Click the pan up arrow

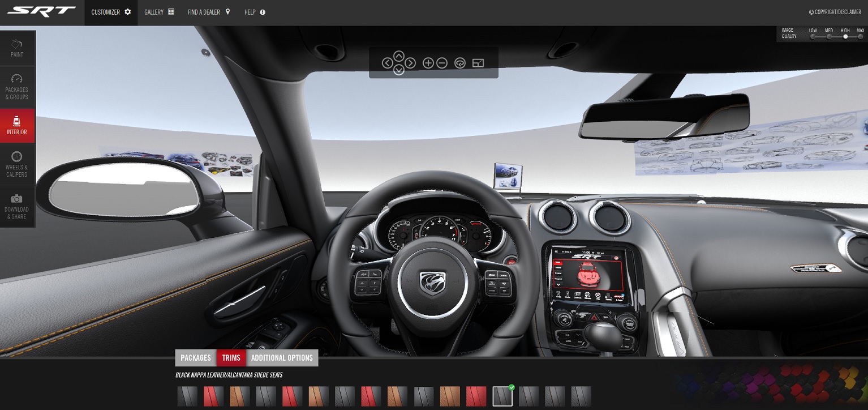[x=399, y=55]
